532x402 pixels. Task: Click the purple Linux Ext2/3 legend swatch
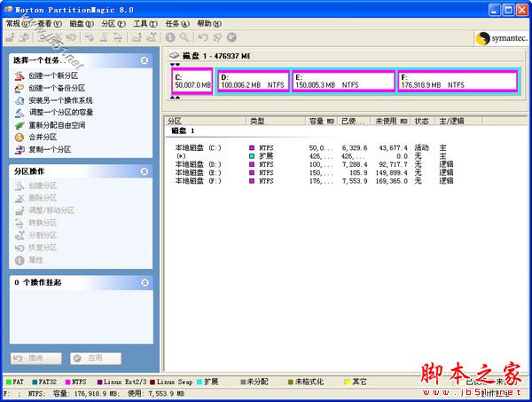(99, 382)
